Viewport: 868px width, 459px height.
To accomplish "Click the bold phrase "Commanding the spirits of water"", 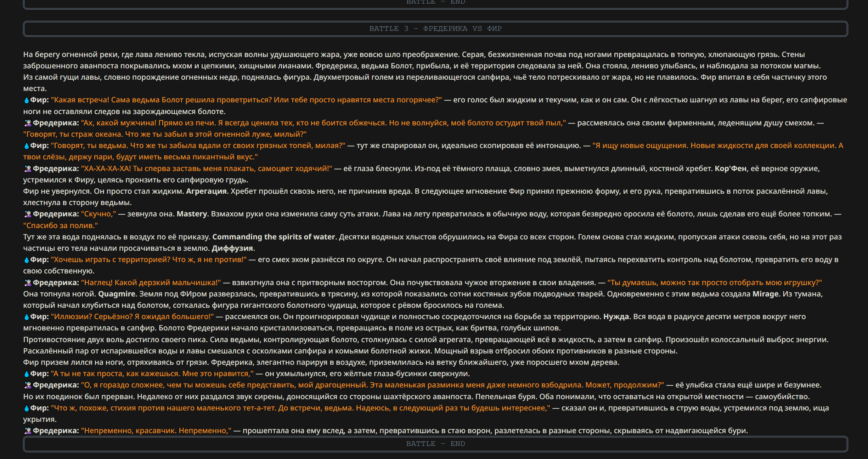I will (x=274, y=237).
